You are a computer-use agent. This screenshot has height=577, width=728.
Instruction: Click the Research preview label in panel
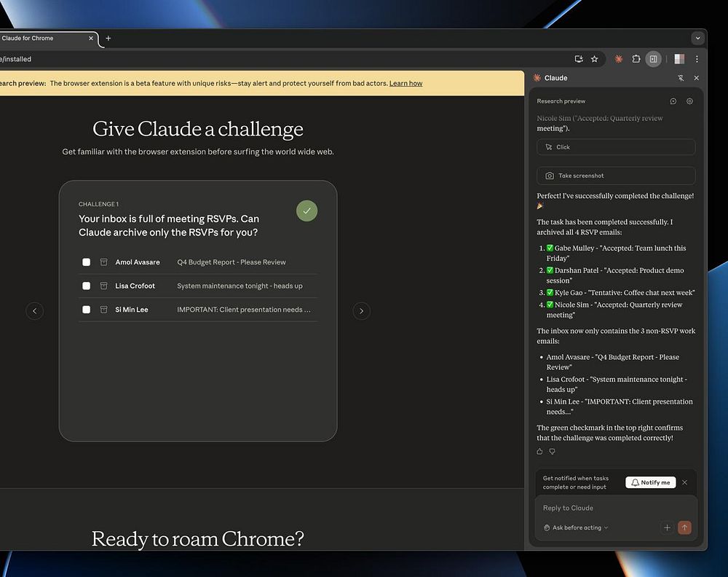pos(561,101)
